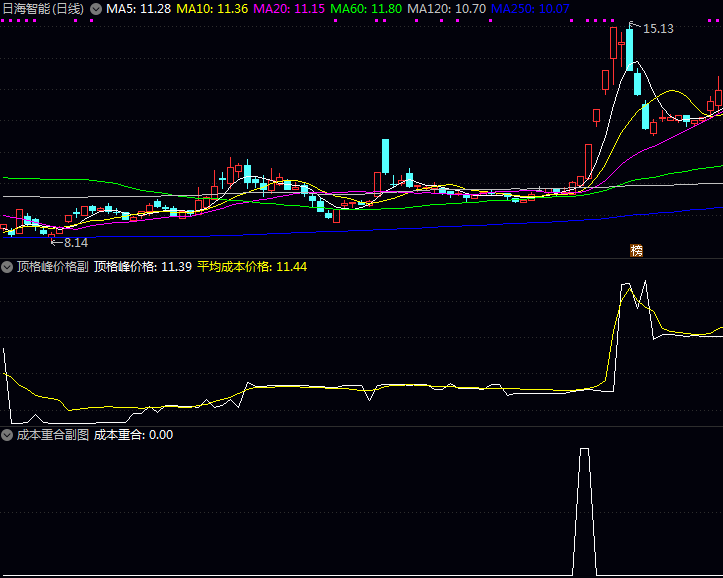This screenshot has width=723, height=578.
Task: Click the tall cyan candlestick in mid-chart
Action: click(x=384, y=157)
